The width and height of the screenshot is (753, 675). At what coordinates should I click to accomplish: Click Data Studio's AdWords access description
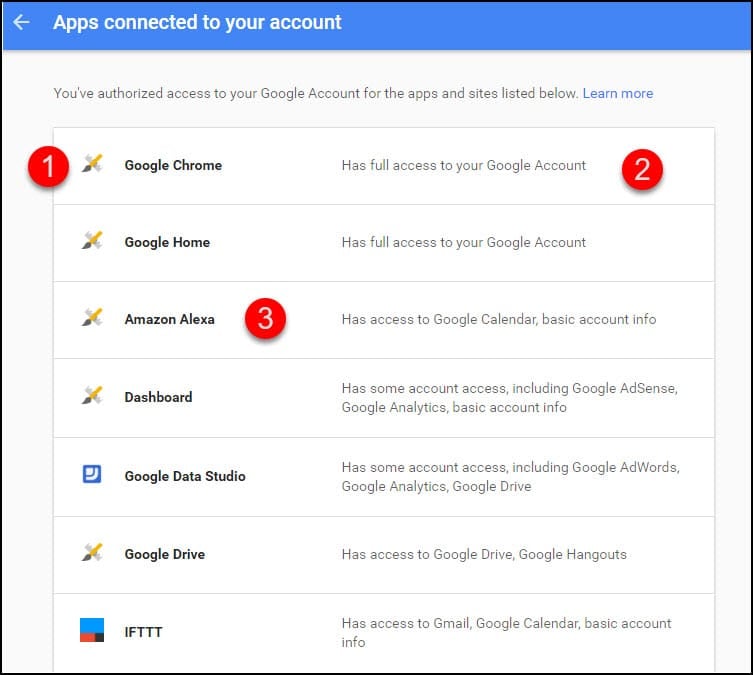510,477
